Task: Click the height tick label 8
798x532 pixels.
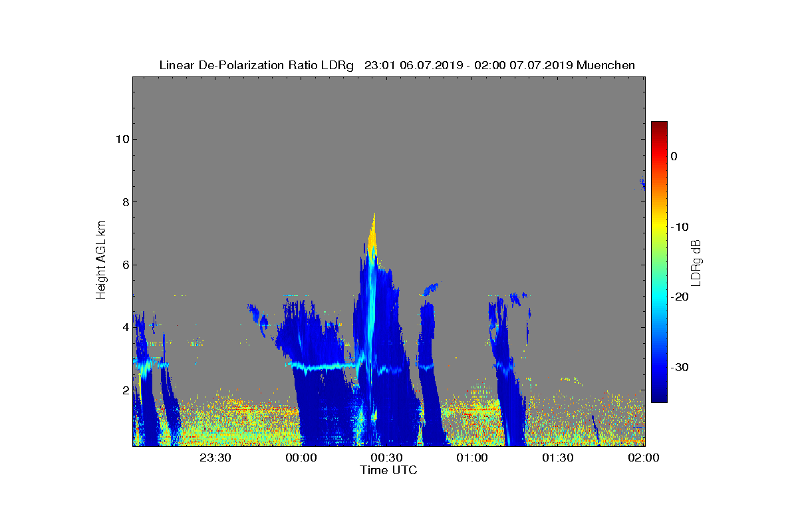Action: (124, 202)
